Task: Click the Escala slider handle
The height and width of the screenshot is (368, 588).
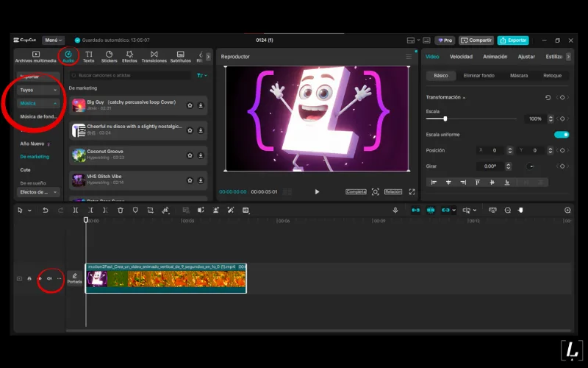Action: 445,118
